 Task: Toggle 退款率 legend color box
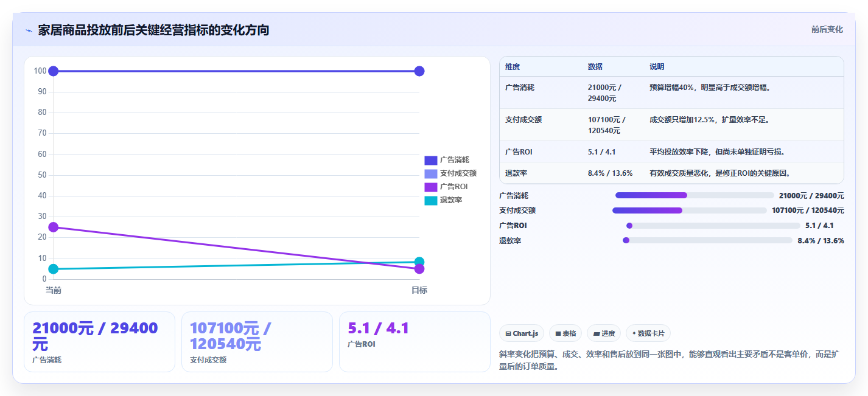click(x=430, y=200)
